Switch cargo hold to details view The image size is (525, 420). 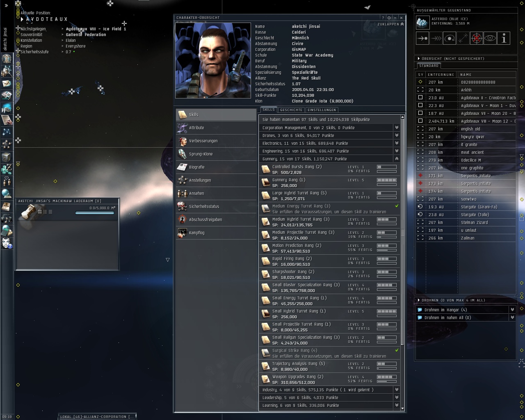pos(45,212)
